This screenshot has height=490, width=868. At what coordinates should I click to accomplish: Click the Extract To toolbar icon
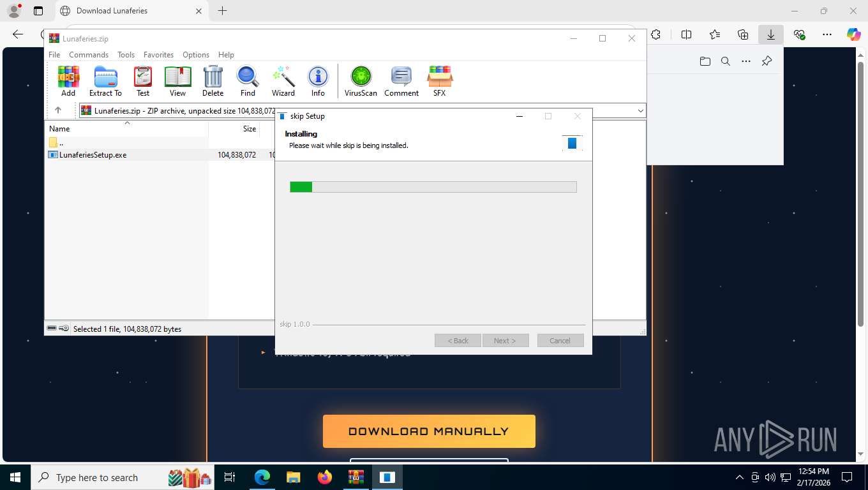[x=105, y=81]
